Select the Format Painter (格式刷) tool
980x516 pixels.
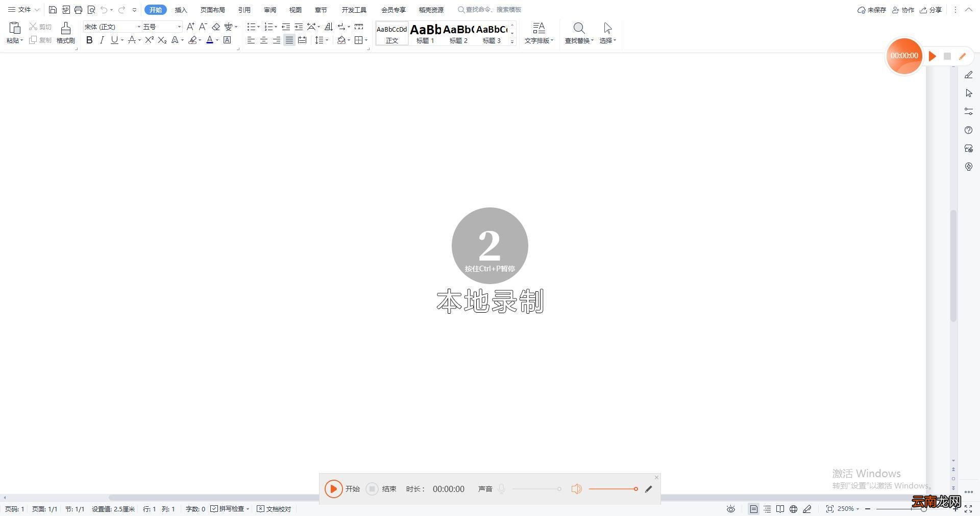click(x=65, y=33)
